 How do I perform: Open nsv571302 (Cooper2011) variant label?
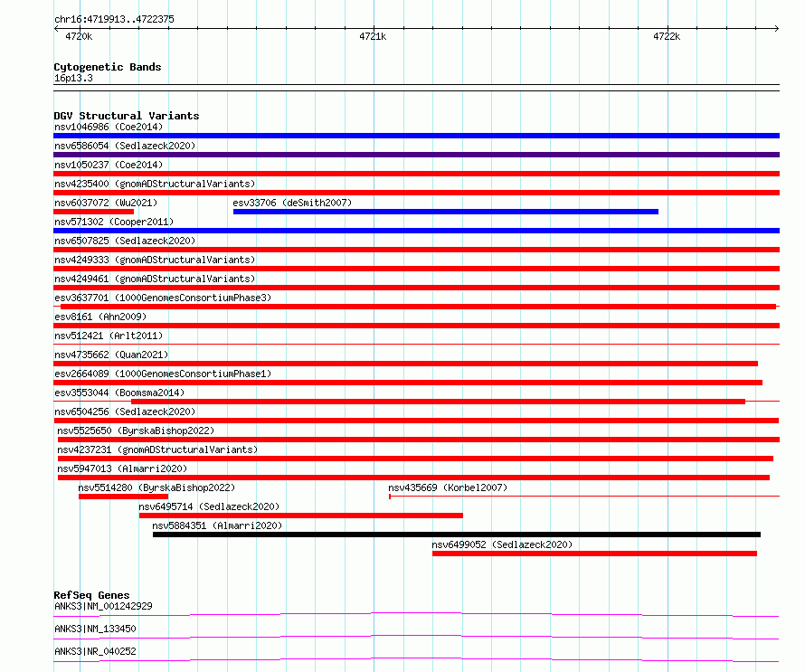click(x=114, y=222)
